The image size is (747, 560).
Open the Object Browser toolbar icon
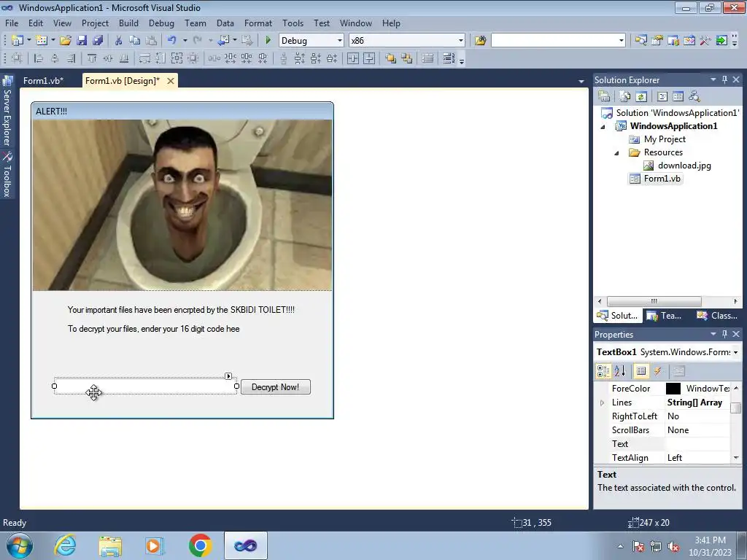pyautogui.click(x=673, y=41)
